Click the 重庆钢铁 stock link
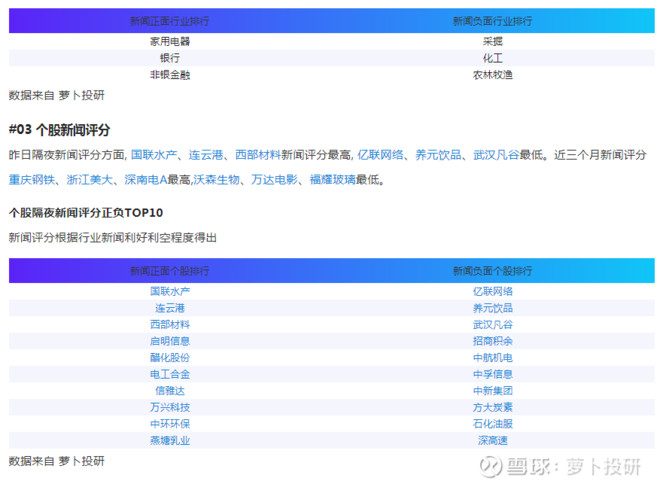This screenshot has width=660, height=487. tap(32, 180)
